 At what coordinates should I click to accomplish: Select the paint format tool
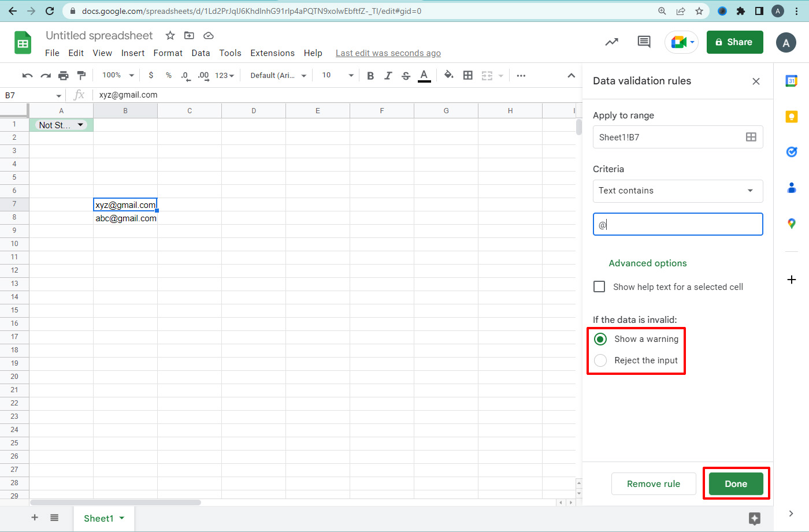(81, 76)
